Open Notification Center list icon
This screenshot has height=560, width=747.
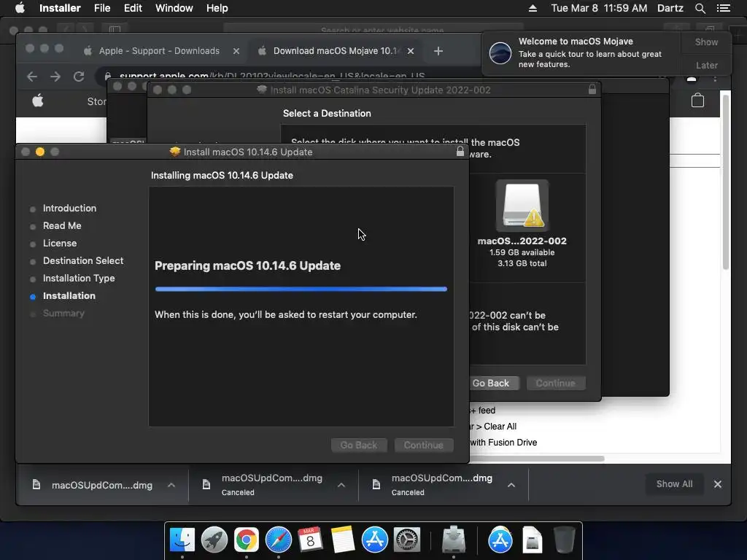click(x=723, y=8)
